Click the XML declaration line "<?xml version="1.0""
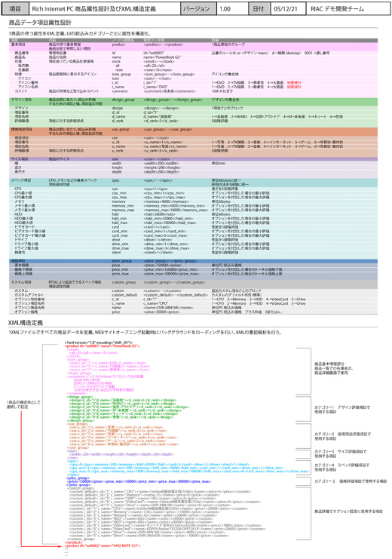The height and width of the screenshot is (559, 392). click(98, 342)
